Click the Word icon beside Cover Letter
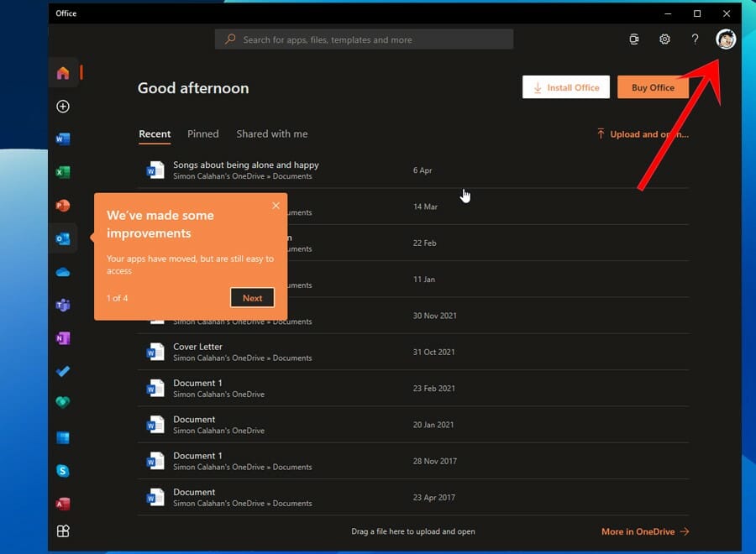 point(155,353)
